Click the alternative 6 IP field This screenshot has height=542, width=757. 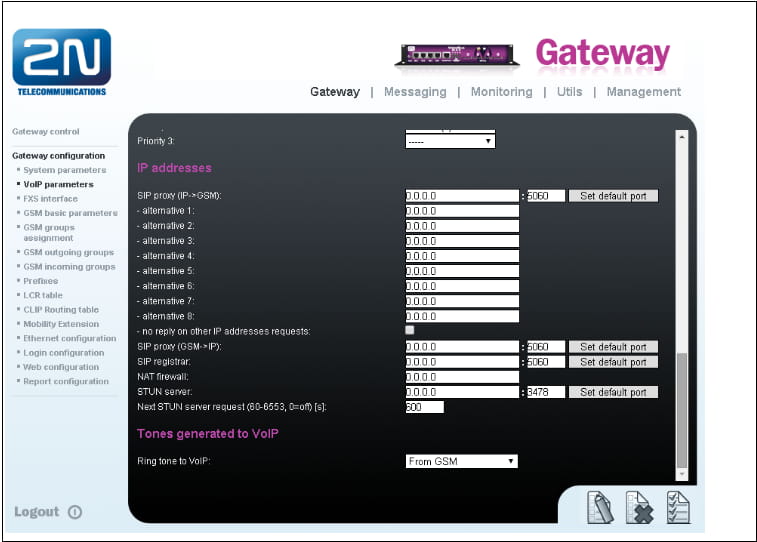tap(462, 286)
